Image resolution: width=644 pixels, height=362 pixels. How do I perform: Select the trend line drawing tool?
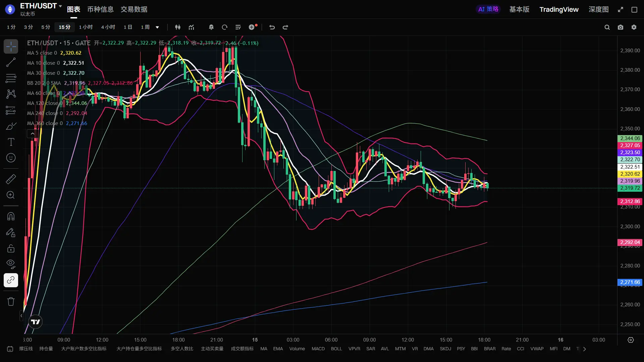point(11,62)
